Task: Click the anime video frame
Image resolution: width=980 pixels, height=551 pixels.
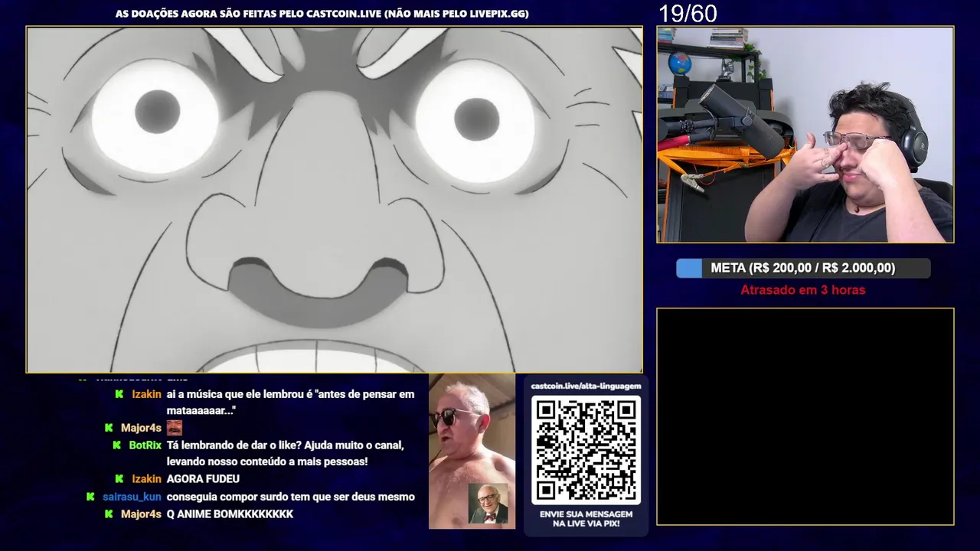Action: click(x=335, y=200)
